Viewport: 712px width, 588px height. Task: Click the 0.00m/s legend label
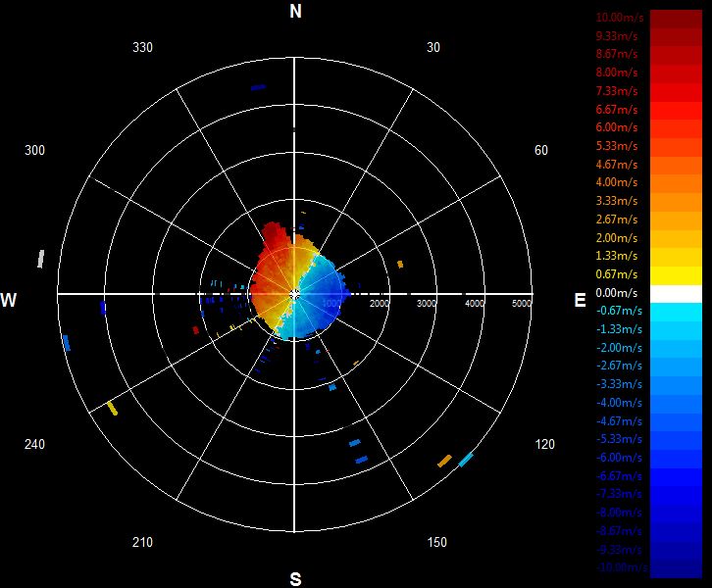click(x=617, y=293)
